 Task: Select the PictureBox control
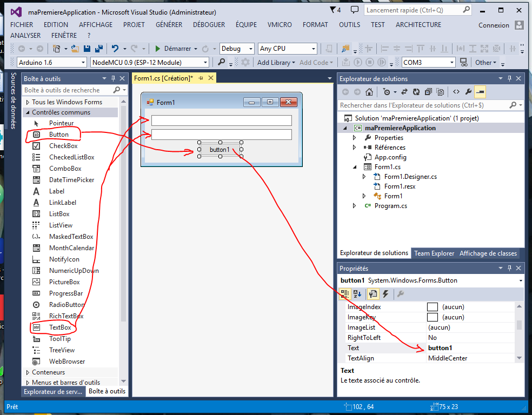coord(64,282)
